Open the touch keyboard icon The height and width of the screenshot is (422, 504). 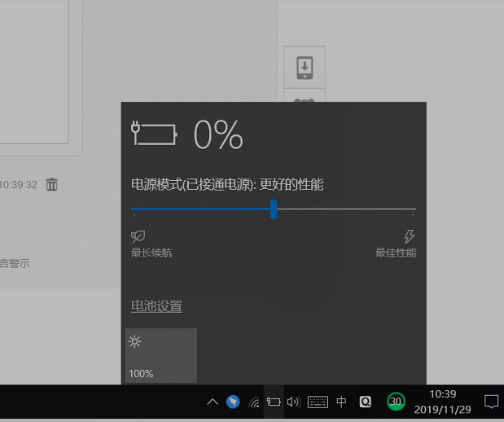[x=318, y=402]
